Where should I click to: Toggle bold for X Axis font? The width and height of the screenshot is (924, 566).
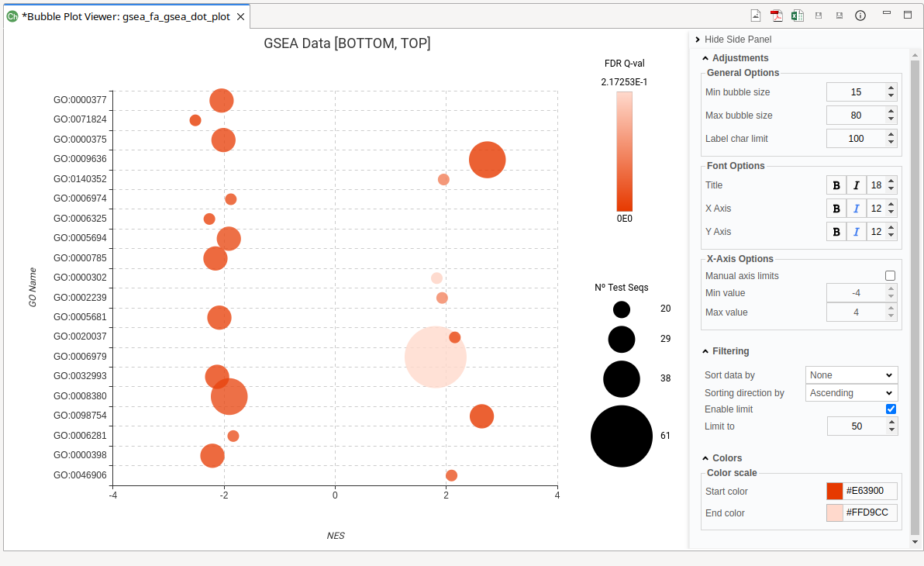tap(836, 209)
